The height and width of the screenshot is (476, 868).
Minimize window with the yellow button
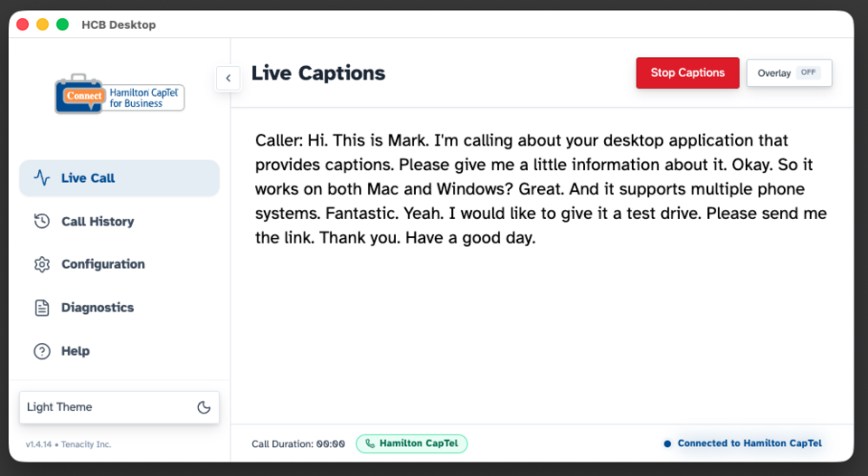coord(42,24)
